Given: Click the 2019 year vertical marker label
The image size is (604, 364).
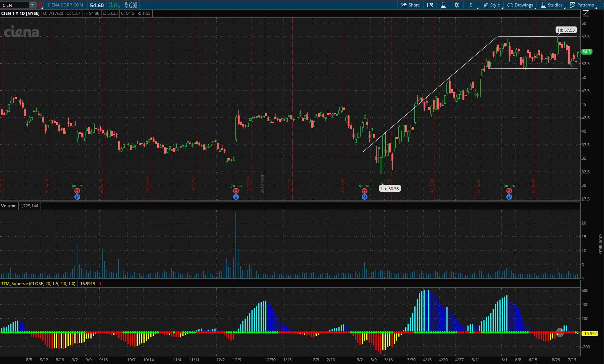Looking at the screenshot, I should [x=263, y=183].
